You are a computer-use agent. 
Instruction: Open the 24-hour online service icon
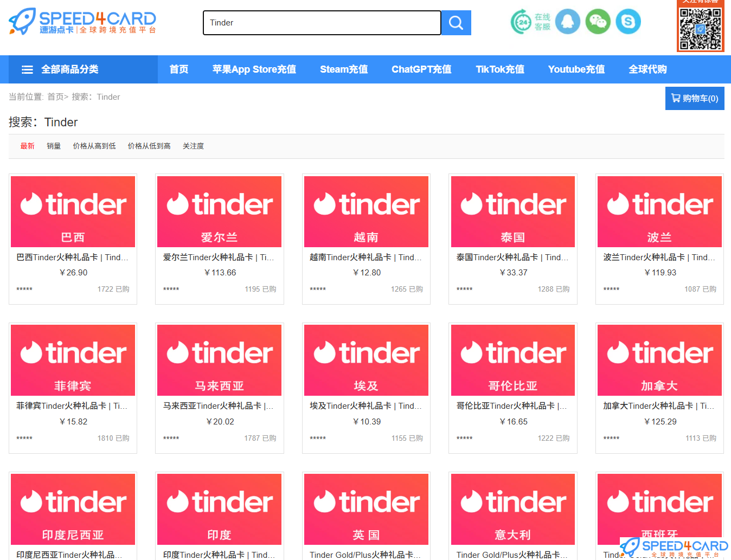[530, 22]
